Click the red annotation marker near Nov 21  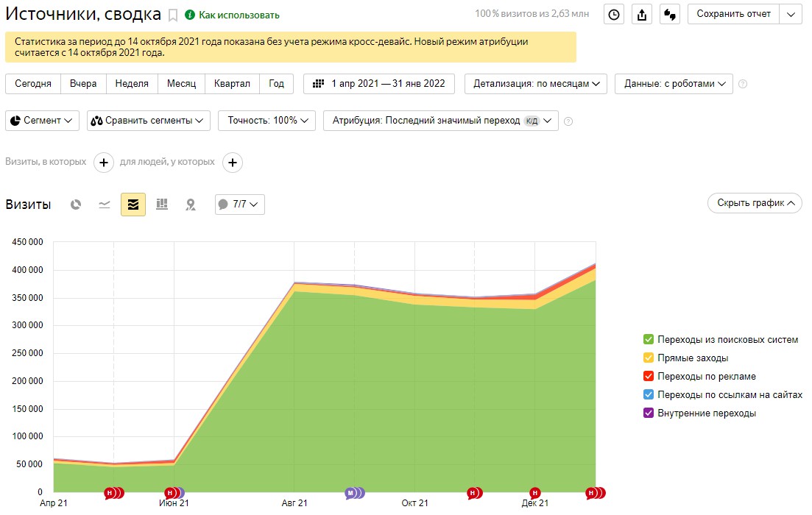pos(473,493)
